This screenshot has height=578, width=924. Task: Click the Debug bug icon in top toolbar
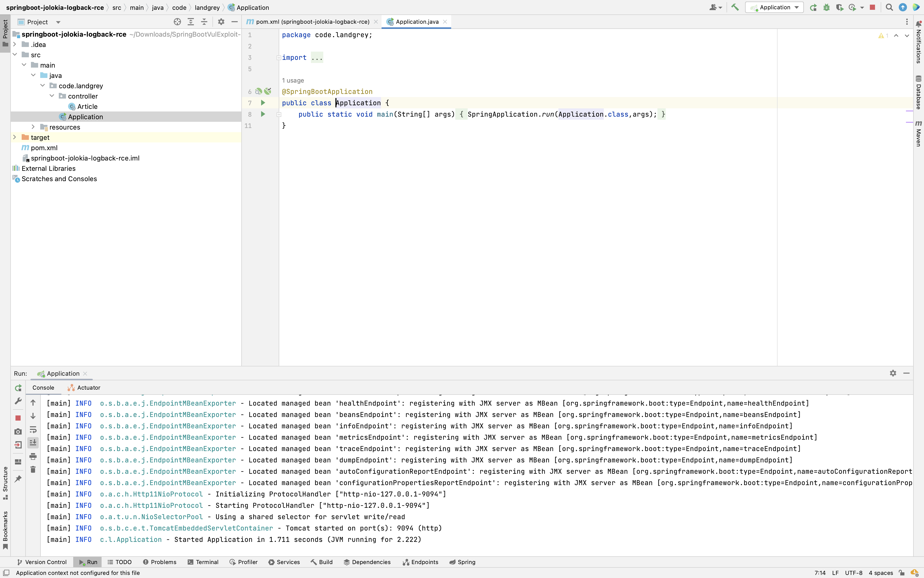point(826,7)
